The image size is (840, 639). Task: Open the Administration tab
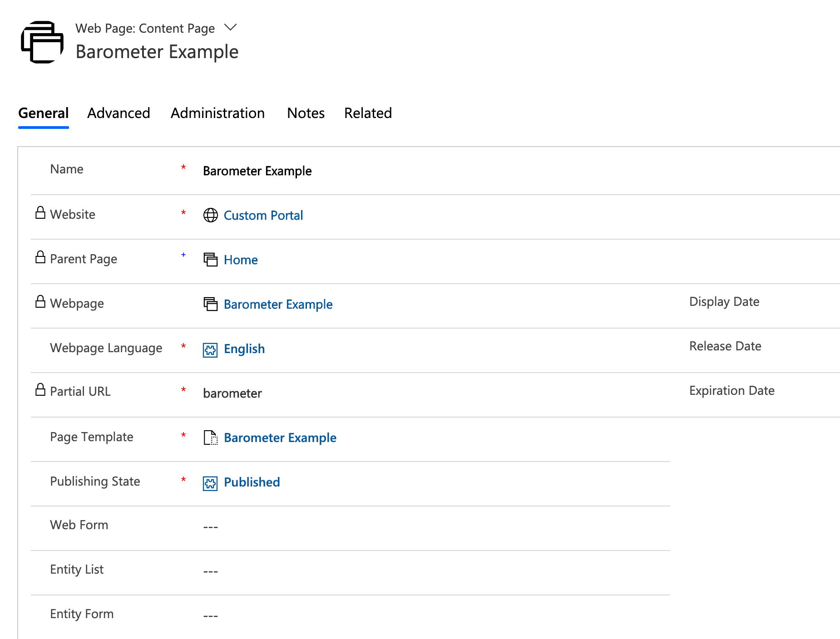pos(217,113)
